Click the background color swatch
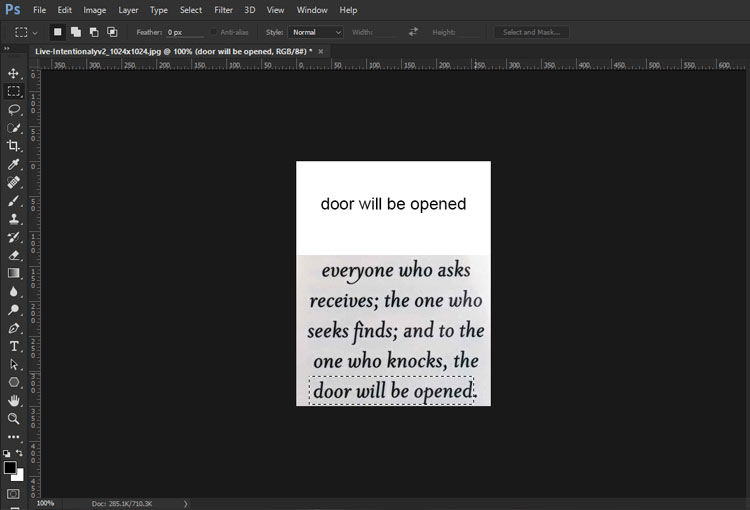The height and width of the screenshot is (510, 750). pos(19,476)
